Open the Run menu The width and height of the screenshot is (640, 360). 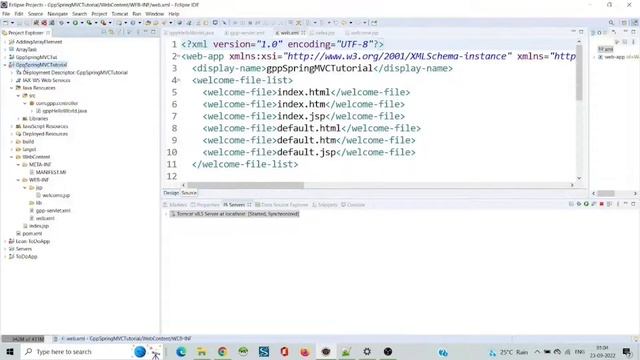(x=137, y=14)
